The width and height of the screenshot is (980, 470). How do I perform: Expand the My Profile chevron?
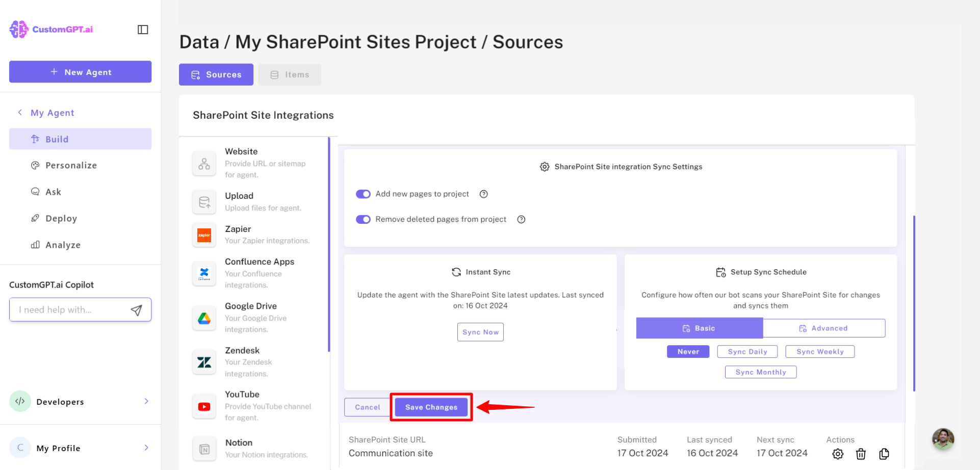pos(146,448)
